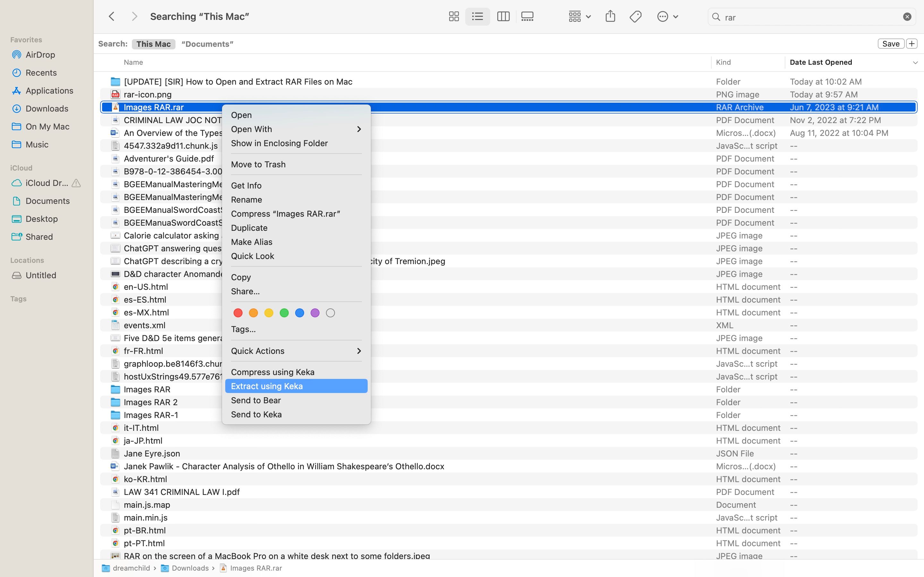Image resolution: width=924 pixels, height=577 pixels.
Task: Open AirDrop in the sidebar
Action: tap(40, 54)
